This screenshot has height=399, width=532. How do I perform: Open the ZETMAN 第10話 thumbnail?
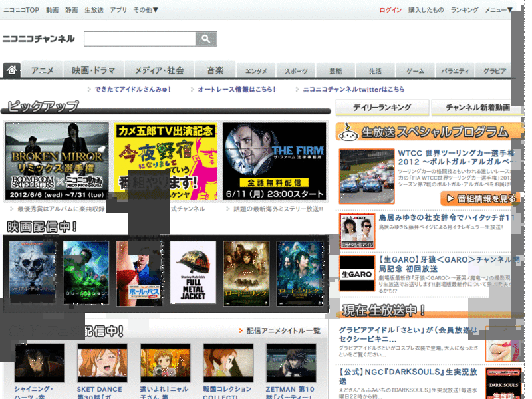point(291,363)
